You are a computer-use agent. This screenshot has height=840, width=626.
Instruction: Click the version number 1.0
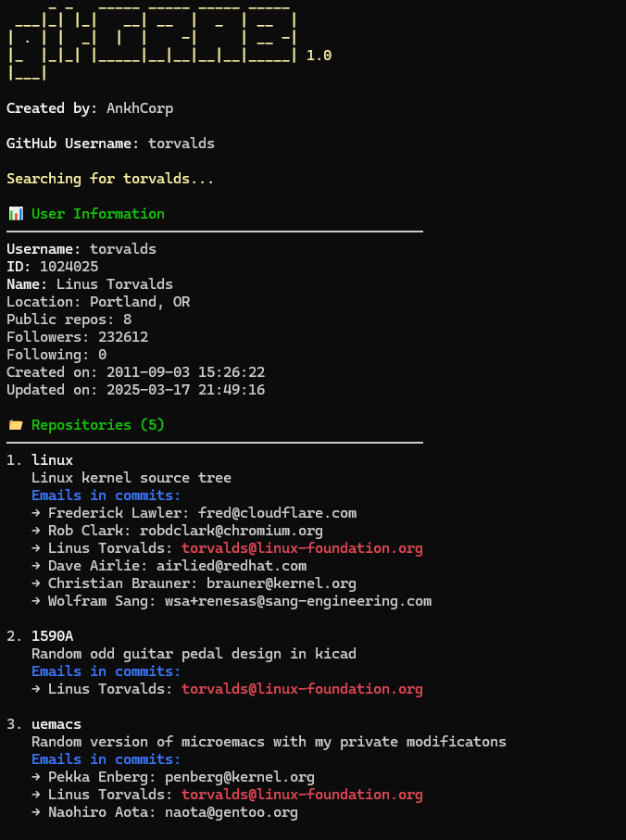tap(319, 56)
